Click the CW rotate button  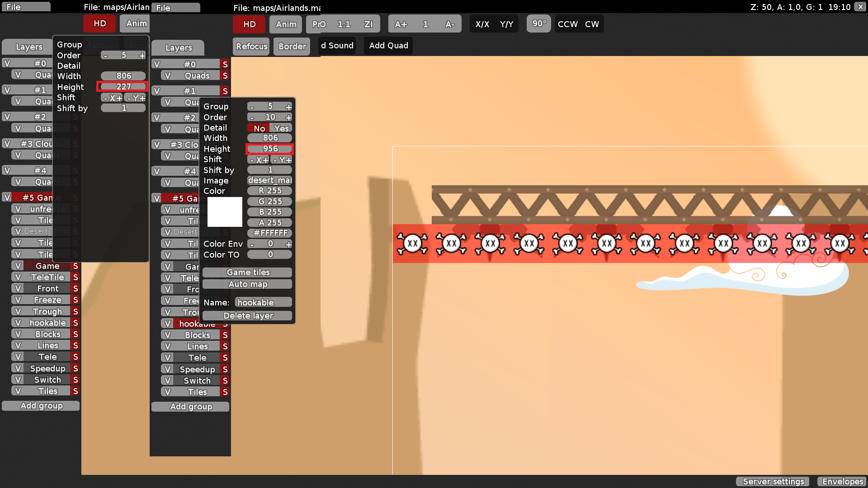[592, 24]
